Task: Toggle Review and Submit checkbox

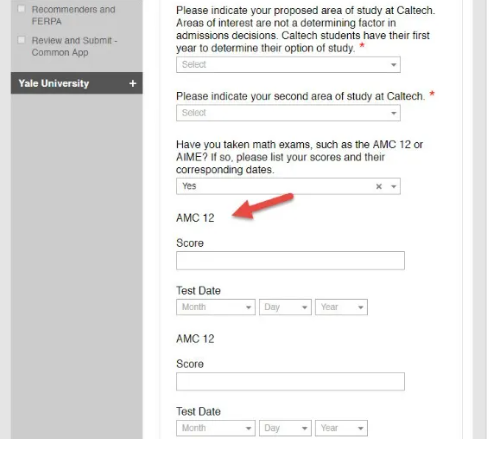Action: point(21,40)
